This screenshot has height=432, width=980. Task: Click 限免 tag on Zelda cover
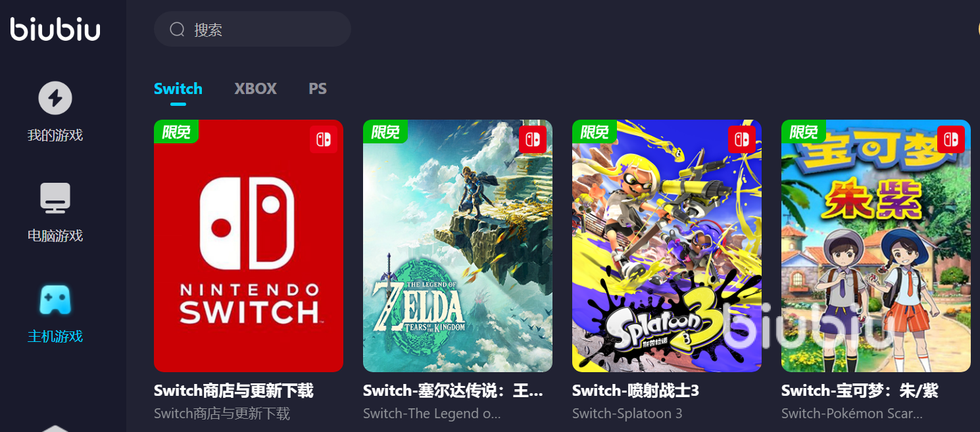click(385, 132)
